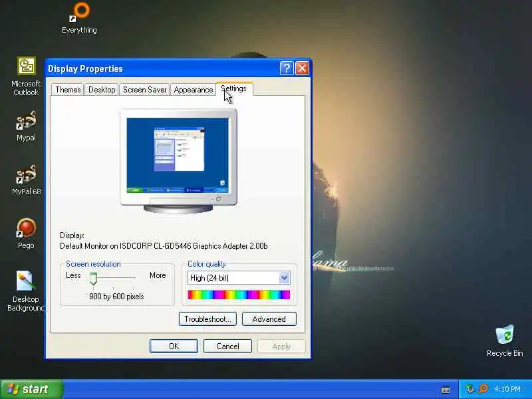Open the Recycle Bin
532x399 pixels.
[505, 340]
